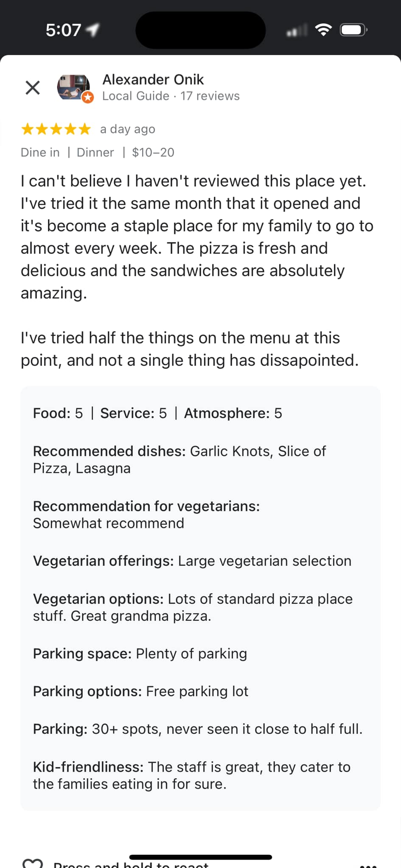Viewport: 401px width, 868px height.
Task: Close the review with the X icon
Action: tap(33, 88)
